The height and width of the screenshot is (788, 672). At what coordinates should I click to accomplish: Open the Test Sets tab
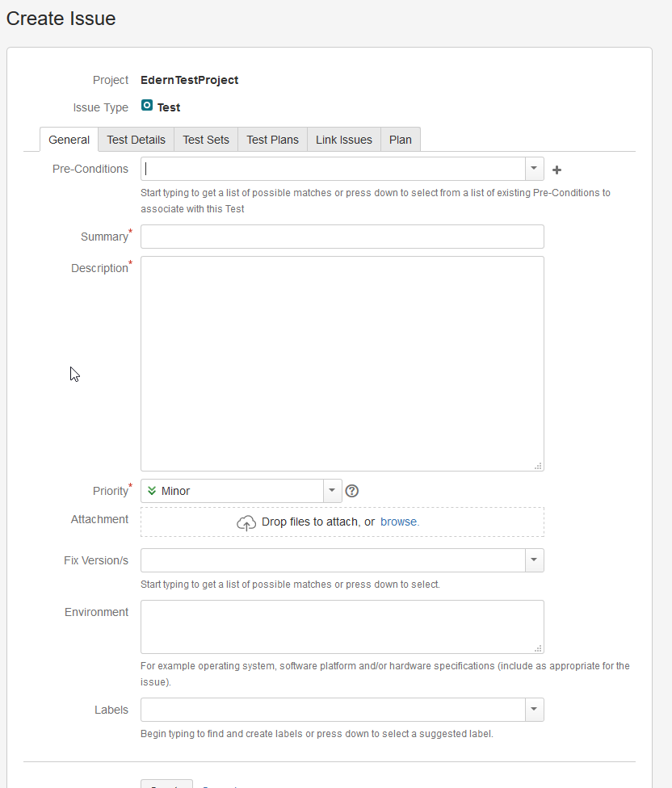pos(206,140)
